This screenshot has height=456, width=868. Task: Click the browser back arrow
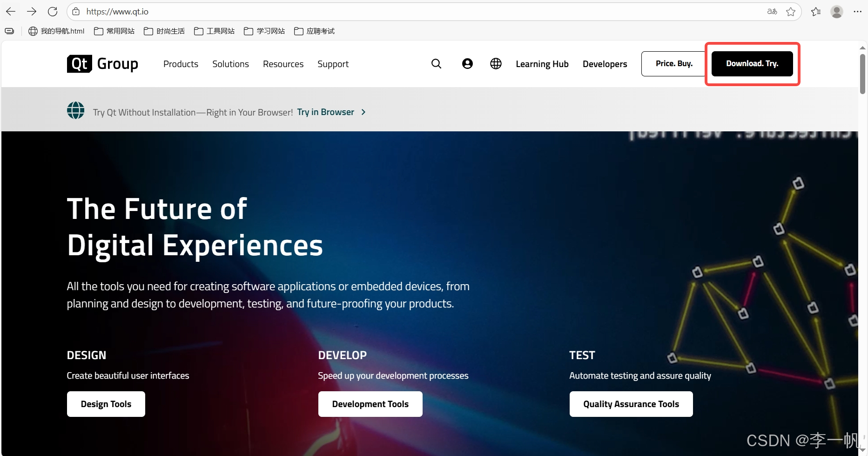(10, 12)
